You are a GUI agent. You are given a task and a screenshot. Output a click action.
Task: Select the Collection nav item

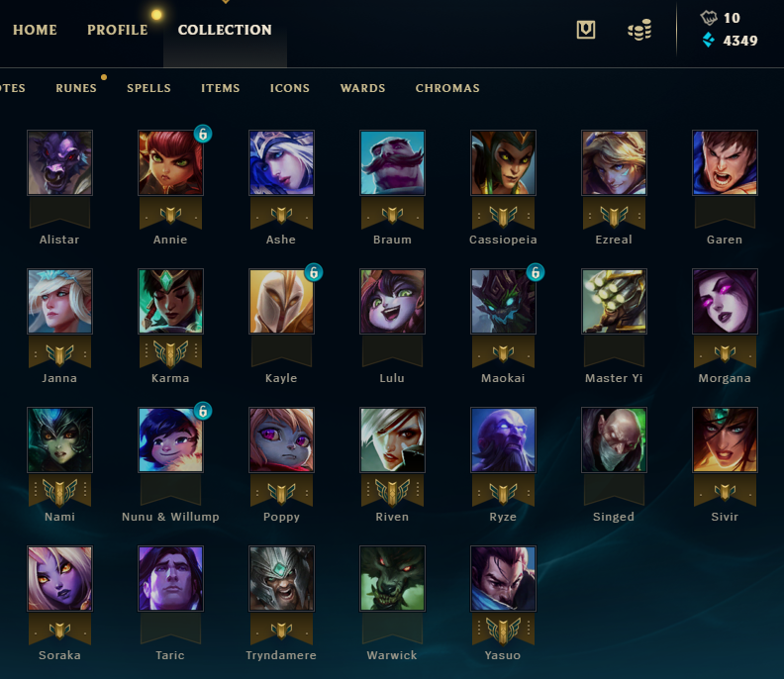[x=225, y=30]
